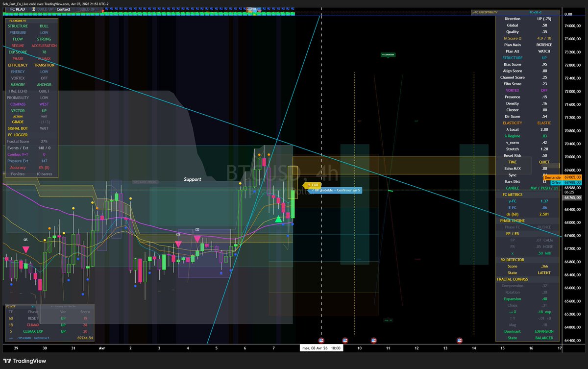Click the 'FC LOGGER' section label
Viewport: 588px width, 369px height.
[18, 135]
